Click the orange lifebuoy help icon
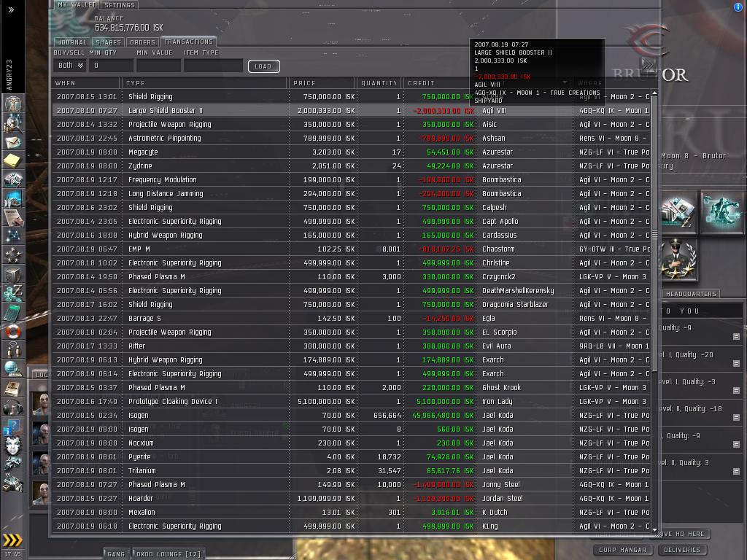This screenshot has width=747, height=560. 12,331
